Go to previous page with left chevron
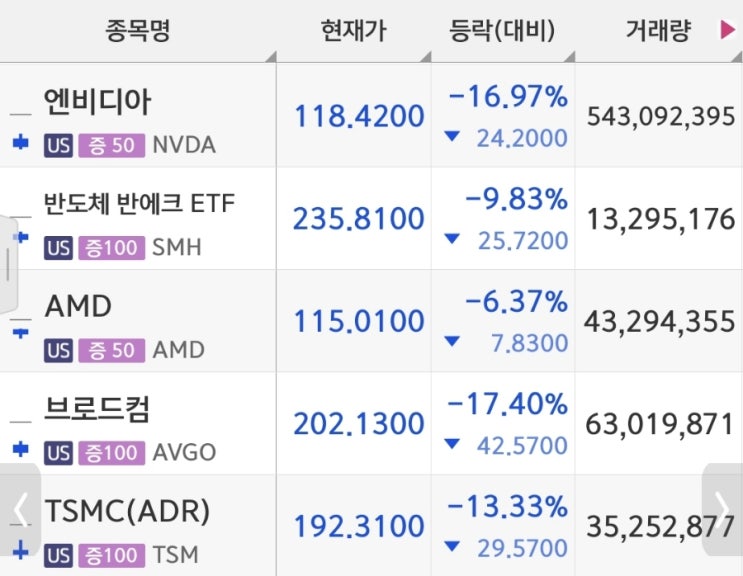This screenshot has width=743, height=576. 20,510
